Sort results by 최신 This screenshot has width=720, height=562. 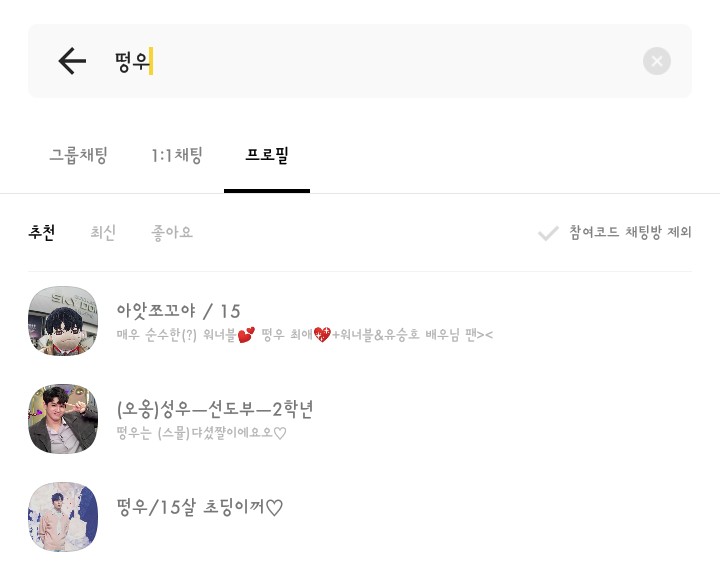pyautogui.click(x=103, y=232)
